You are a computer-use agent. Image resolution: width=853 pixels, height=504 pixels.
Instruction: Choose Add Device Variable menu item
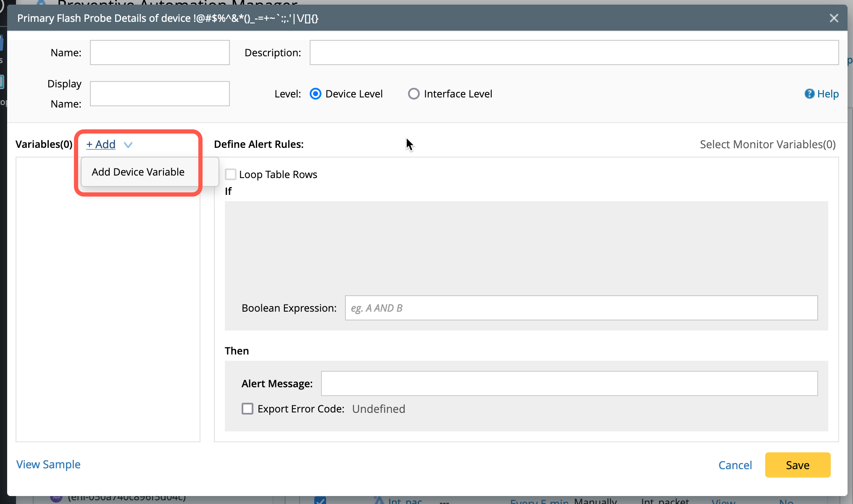click(138, 172)
